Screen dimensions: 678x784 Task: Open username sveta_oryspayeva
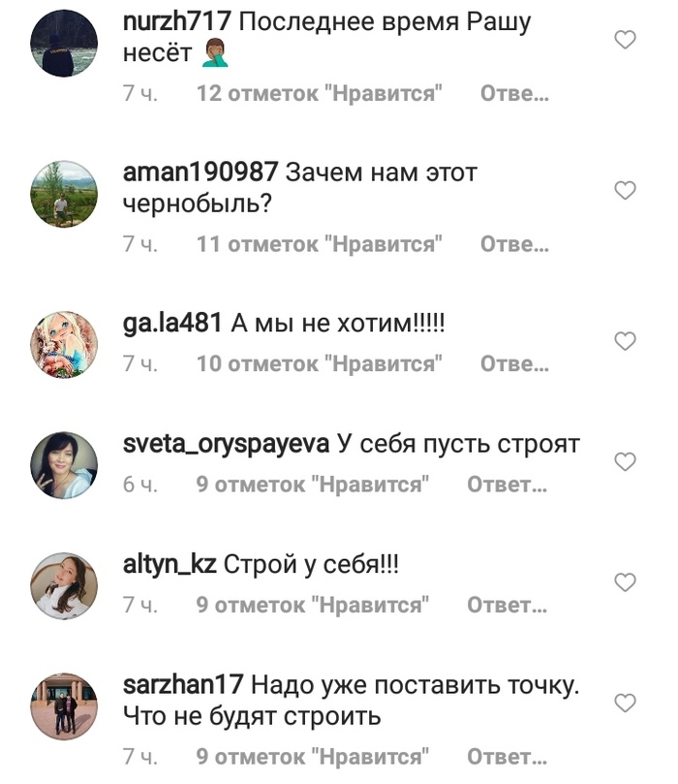[226, 445]
